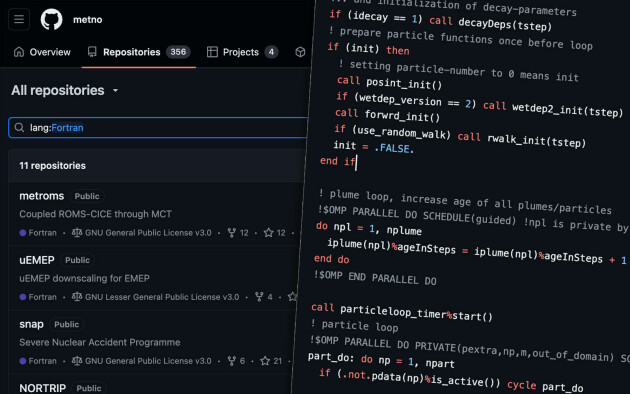The height and width of the screenshot is (394, 630).
Task: Click the Public badge next to NORTRIP
Action: (x=89, y=388)
